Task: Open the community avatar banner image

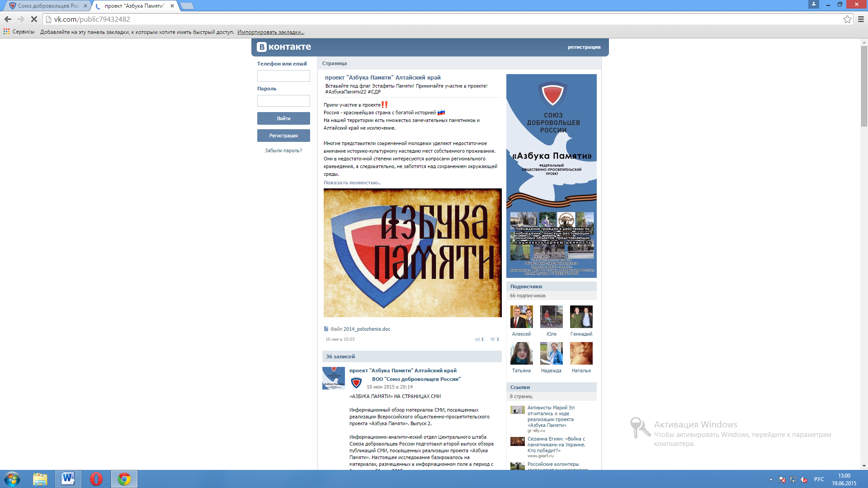Action: 552,176
